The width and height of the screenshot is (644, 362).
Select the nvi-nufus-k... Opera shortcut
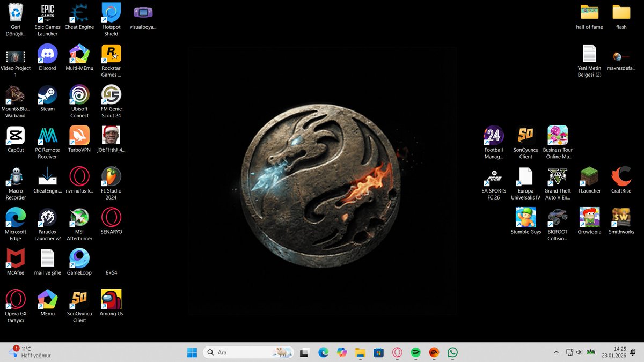click(x=79, y=180)
